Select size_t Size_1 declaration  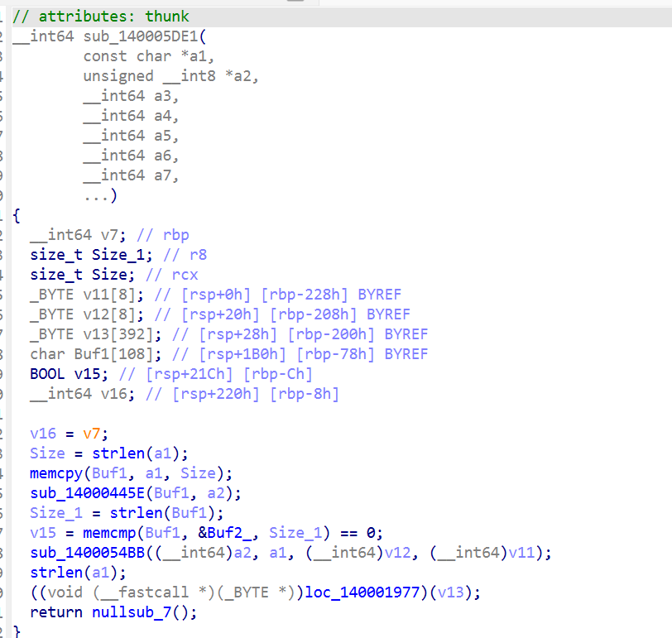click(x=91, y=255)
